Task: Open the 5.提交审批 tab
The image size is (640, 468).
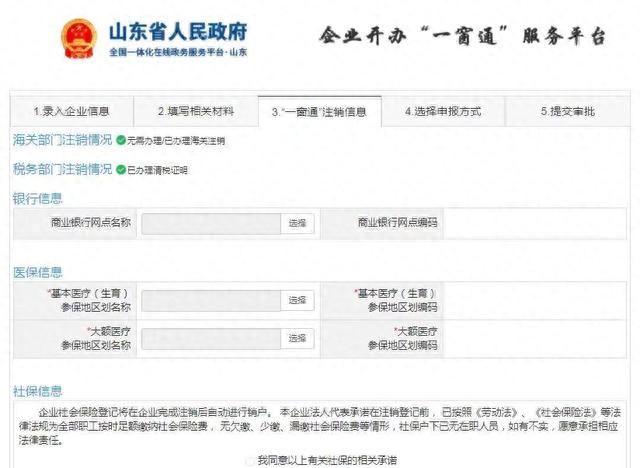Action: 567,111
